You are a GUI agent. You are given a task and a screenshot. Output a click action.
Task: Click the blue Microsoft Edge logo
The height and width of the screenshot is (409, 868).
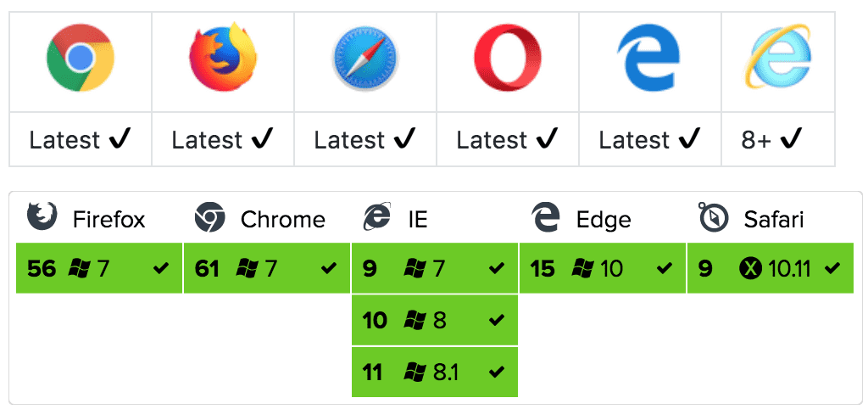[648, 57]
